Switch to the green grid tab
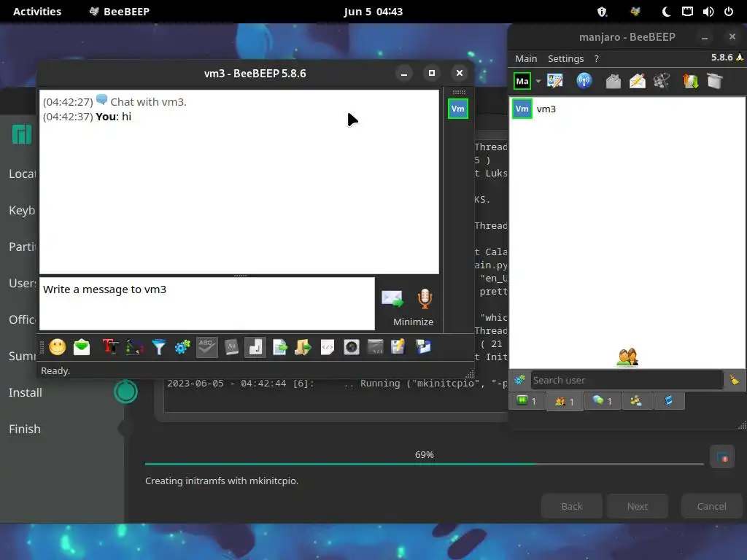Viewport: 747px width, 560px height. tap(527, 402)
